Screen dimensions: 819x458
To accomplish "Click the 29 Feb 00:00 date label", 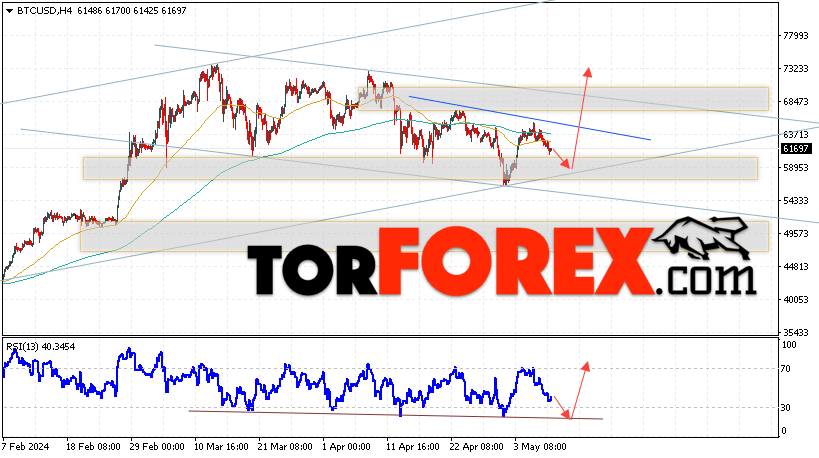I will pyautogui.click(x=157, y=447).
